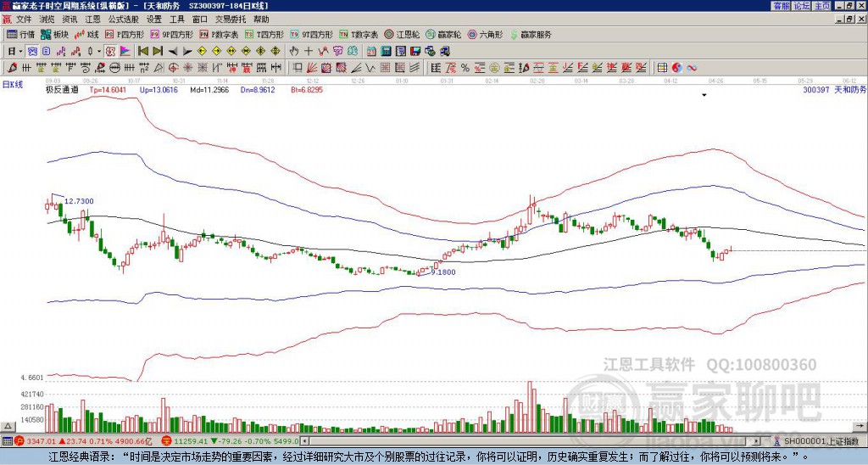
Task: Click the 9.1800 low price label
Action: click(x=442, y=272)
